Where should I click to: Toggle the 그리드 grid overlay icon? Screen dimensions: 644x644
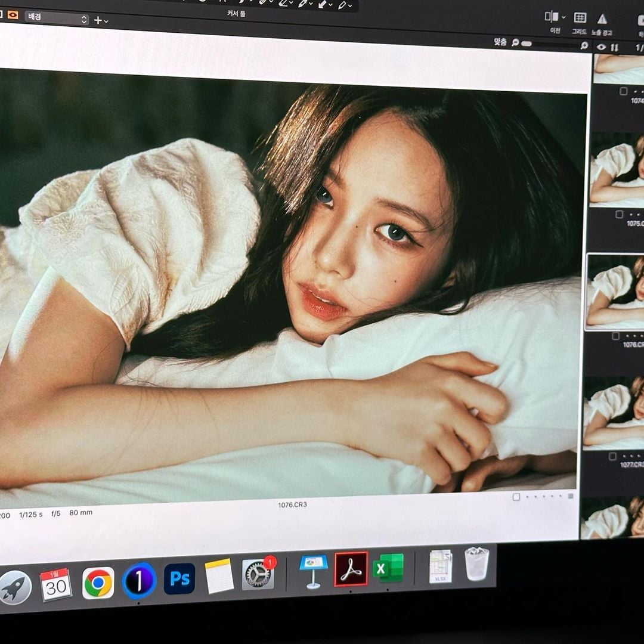[x=580, y=18]
